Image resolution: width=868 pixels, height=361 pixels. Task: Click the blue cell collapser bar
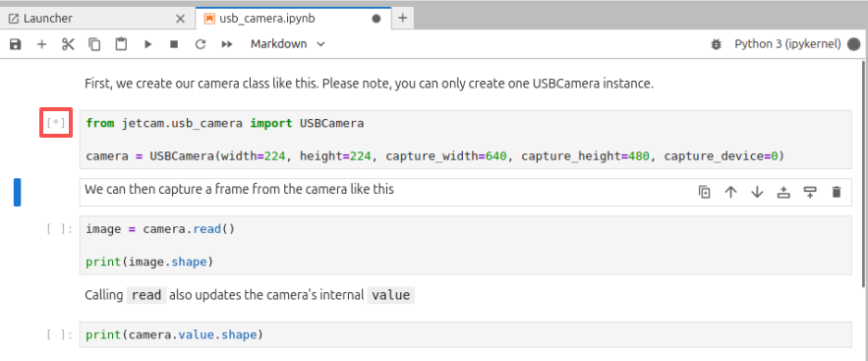coord(17,192)
